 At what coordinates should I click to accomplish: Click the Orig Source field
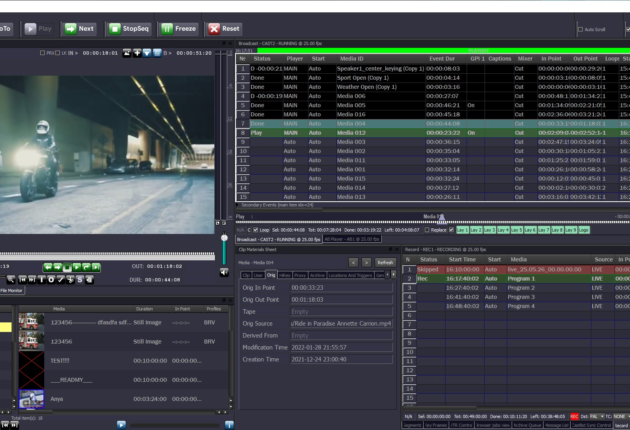(x=341, y=324)
